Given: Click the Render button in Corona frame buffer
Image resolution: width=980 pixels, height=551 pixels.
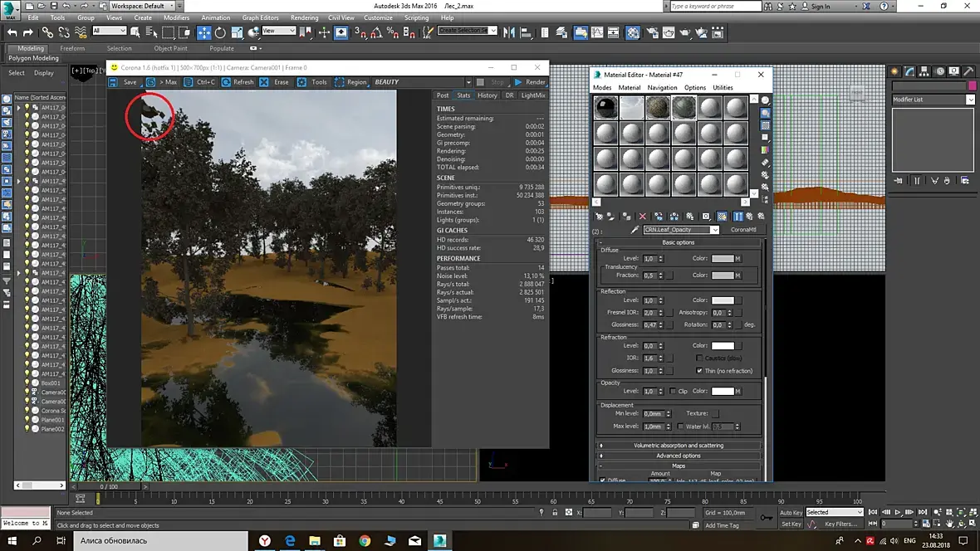Looking at the screenshot, I should coord(530,82).
